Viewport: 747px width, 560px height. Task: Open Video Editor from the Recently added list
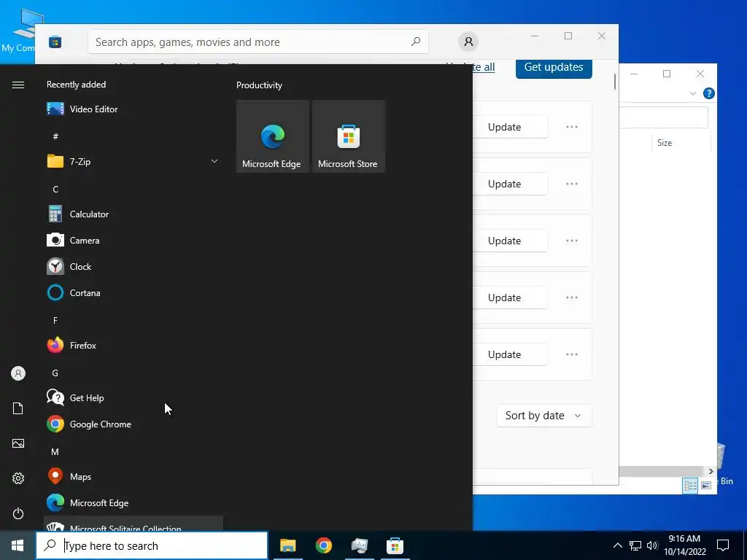tap(133, 109)
